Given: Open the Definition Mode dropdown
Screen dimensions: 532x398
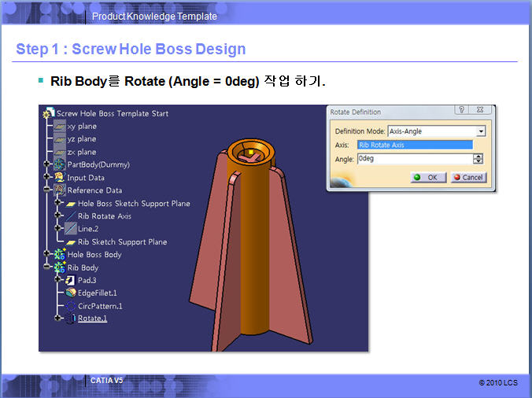Looking at the screenshot, I should [481, 131].
